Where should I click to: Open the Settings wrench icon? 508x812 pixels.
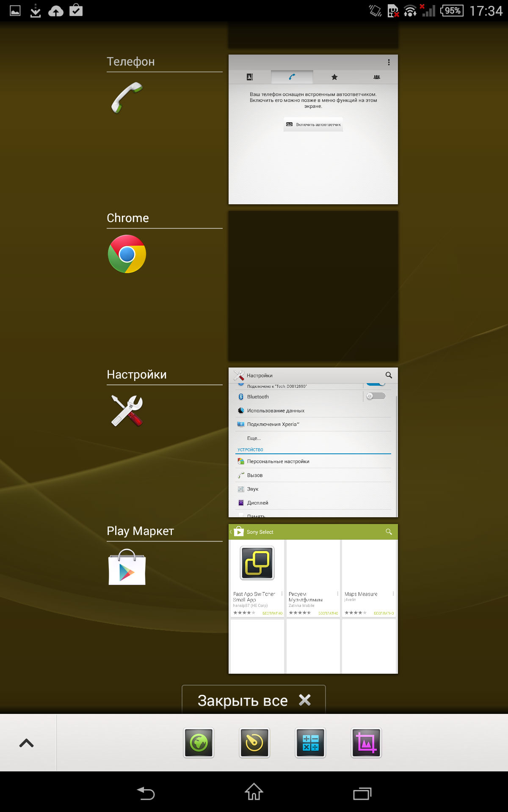point(127,411)
